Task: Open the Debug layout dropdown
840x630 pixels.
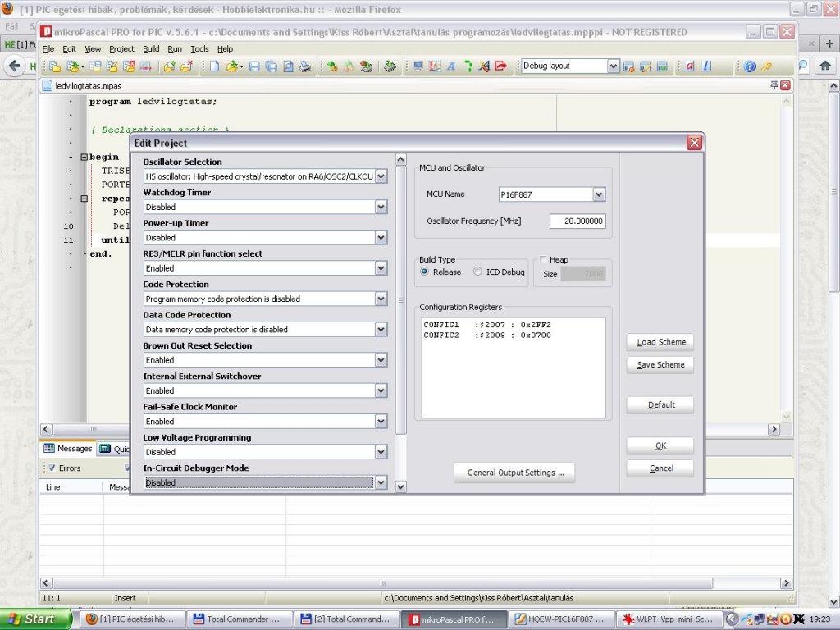Action: 614,66
